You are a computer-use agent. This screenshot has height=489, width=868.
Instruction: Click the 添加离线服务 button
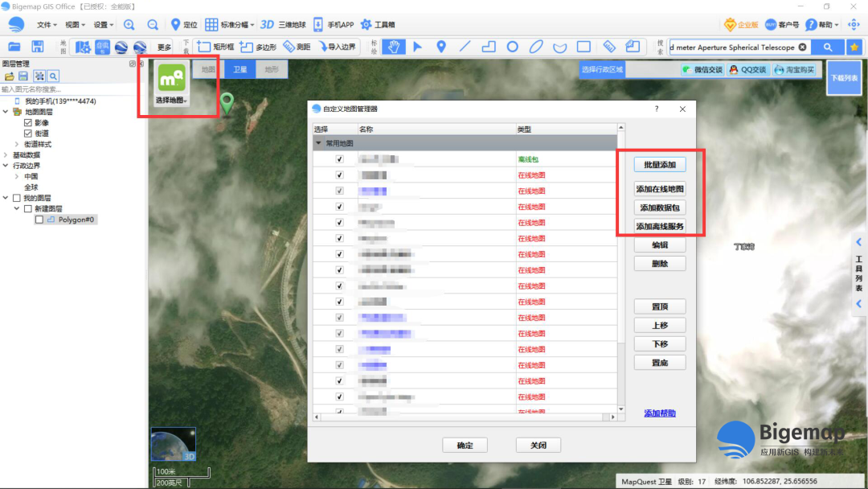tap(660, 227)
